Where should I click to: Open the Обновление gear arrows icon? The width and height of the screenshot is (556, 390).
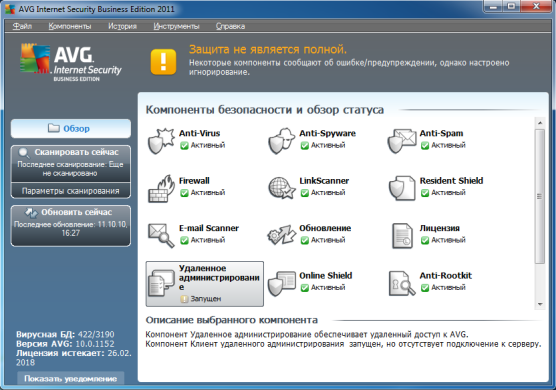[x=282, y=235]
